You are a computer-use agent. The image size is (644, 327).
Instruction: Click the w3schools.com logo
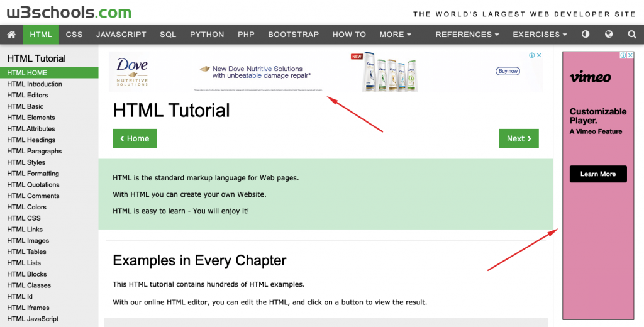[69, 13]
